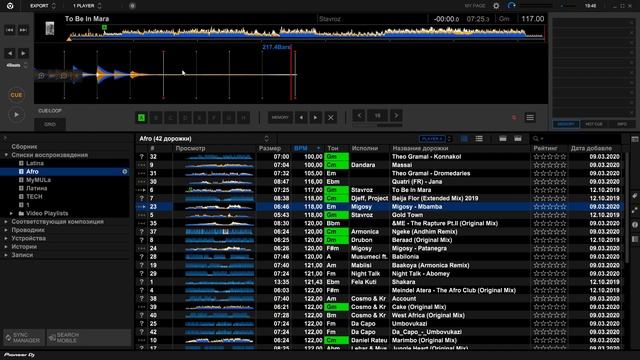The height and width of the screenshot is (360, 640).
Task: Switch to the HOT CUE tab
Action: [594, 124]
